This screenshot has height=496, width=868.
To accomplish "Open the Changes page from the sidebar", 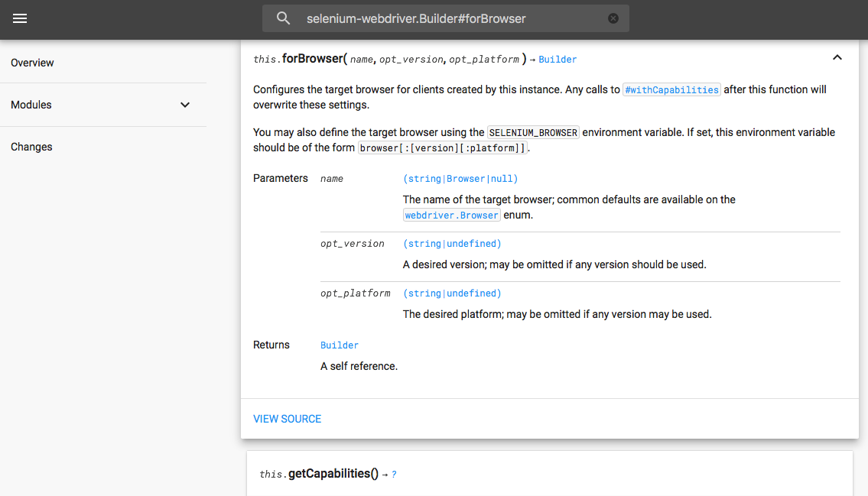I will point(31,147).
